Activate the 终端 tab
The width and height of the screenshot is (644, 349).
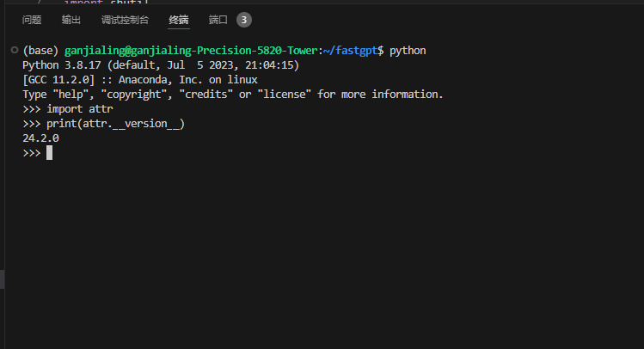pyautogui.click(x=179, y=20)
